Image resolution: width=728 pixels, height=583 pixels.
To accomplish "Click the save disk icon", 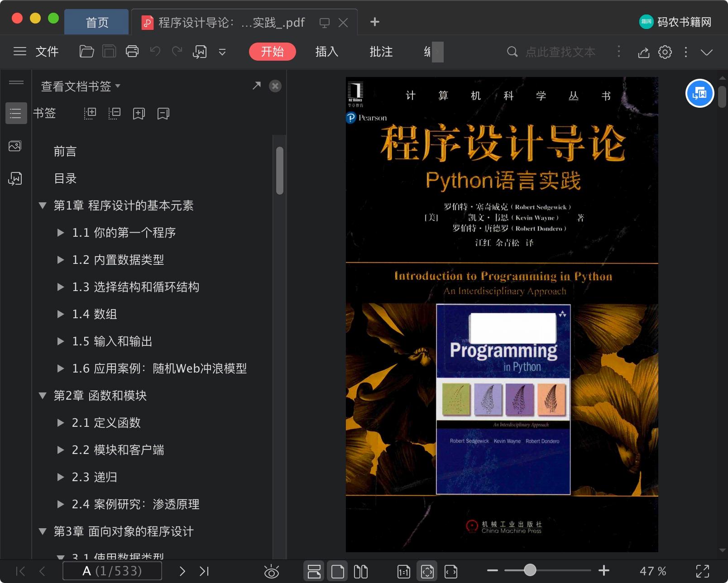I will [109, 52].
